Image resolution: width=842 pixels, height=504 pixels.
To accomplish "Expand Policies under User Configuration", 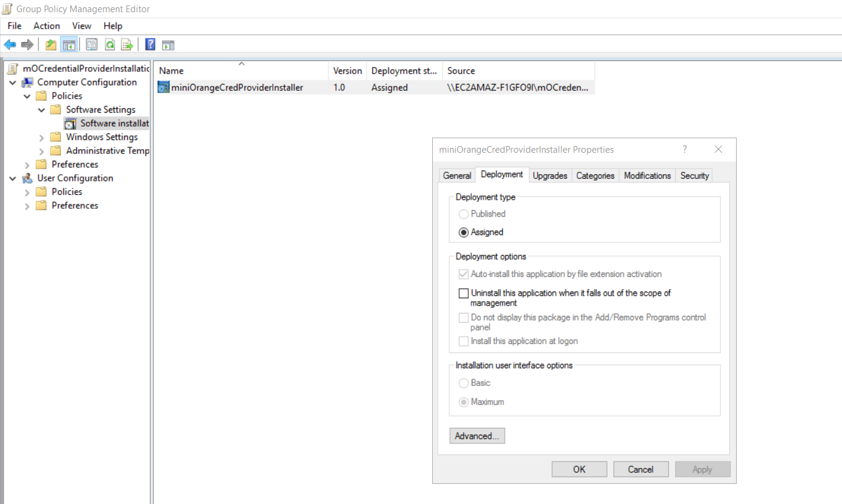I will (x=27, y=192).
